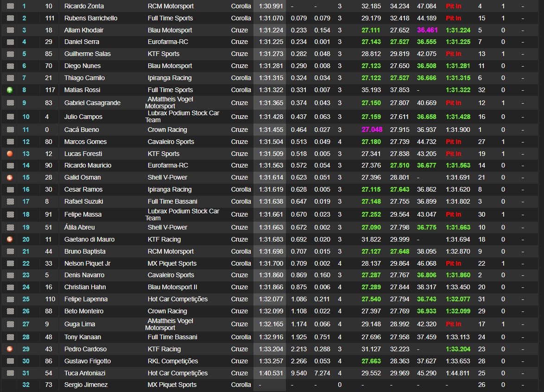Click the checkered flag icon beside Ricardo Zonta

click(10, 6)
